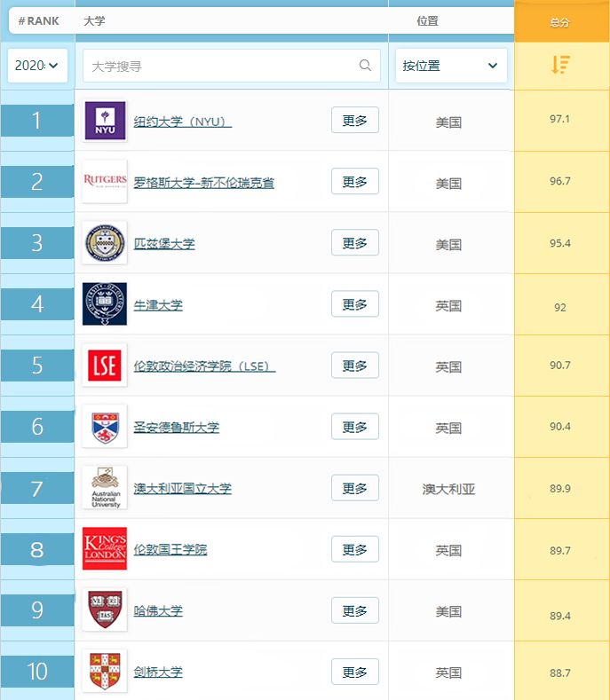Open 澳大利亚国立大学 link

click(x=182, y=489)
